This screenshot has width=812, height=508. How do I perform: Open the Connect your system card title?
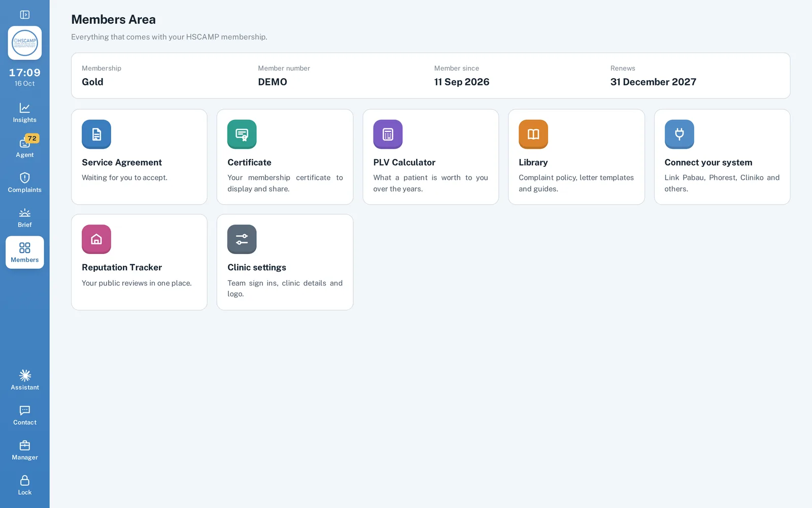708,163
